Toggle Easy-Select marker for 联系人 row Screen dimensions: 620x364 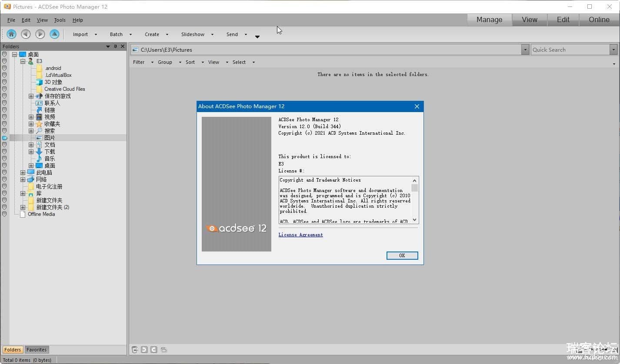[x=4, y=103]
